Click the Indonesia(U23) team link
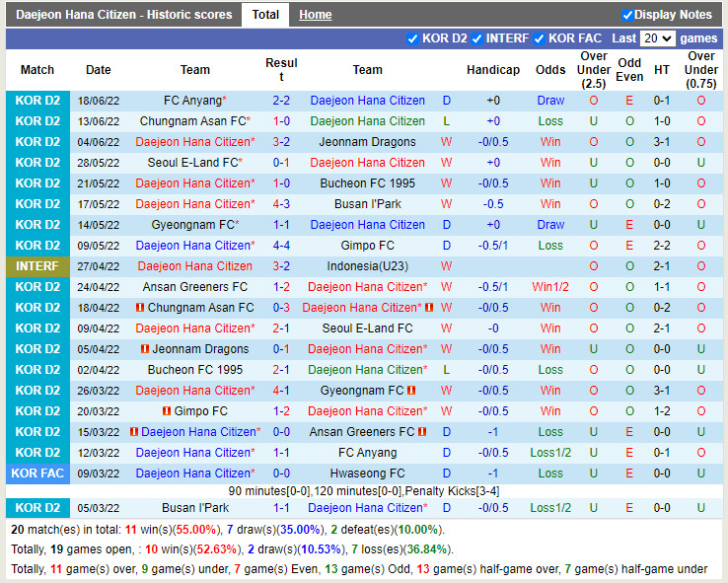 [x=367, y=266]
